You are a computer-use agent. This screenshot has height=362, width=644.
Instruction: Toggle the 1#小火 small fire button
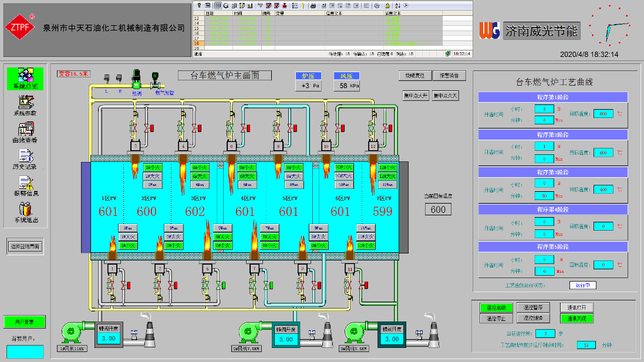(x=128, y=246)
